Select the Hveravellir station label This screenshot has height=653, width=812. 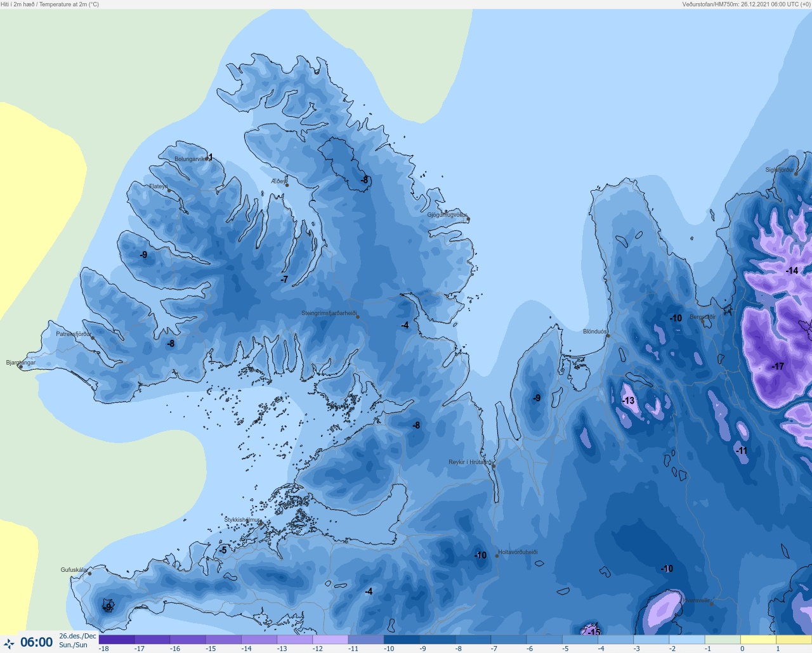coord(697,600)
